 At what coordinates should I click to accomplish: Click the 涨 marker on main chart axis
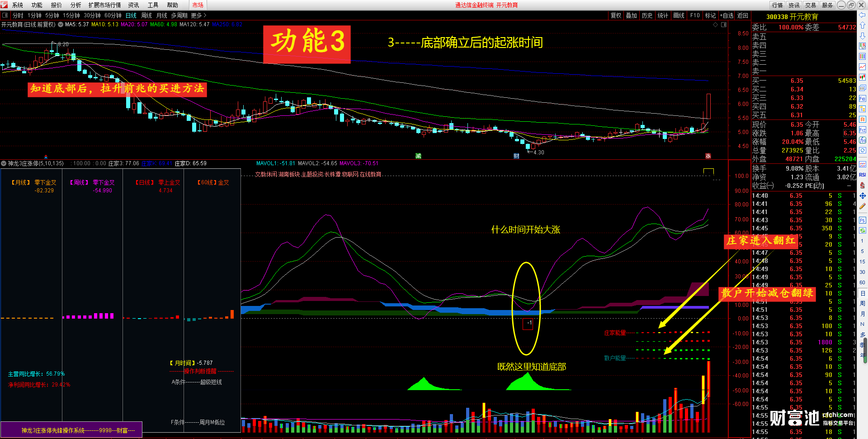point(708,156)
